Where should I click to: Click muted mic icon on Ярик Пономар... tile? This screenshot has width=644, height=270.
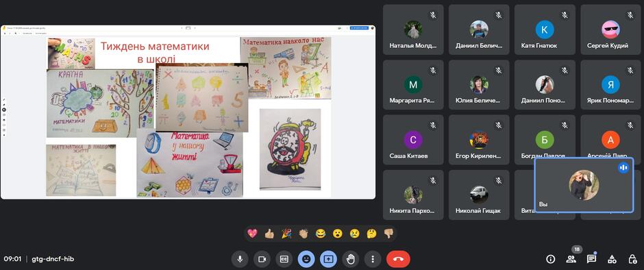click(x=630, y=71)
